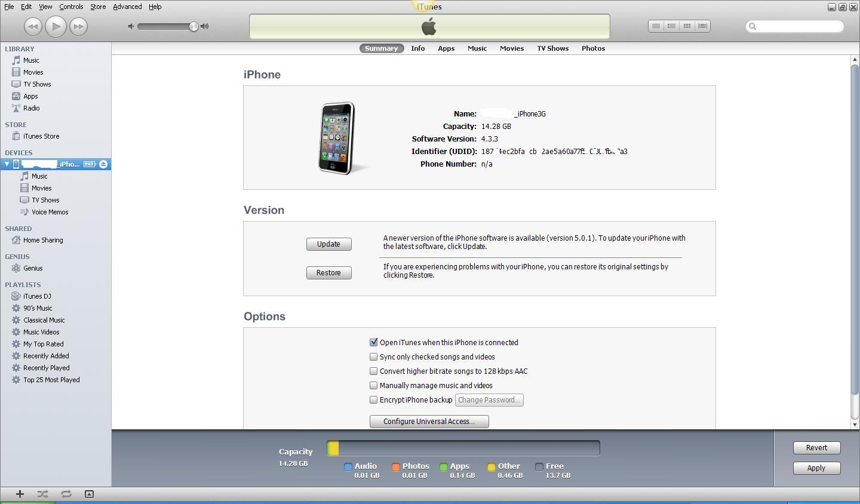Open the Advanced menu

coord(127,7)
